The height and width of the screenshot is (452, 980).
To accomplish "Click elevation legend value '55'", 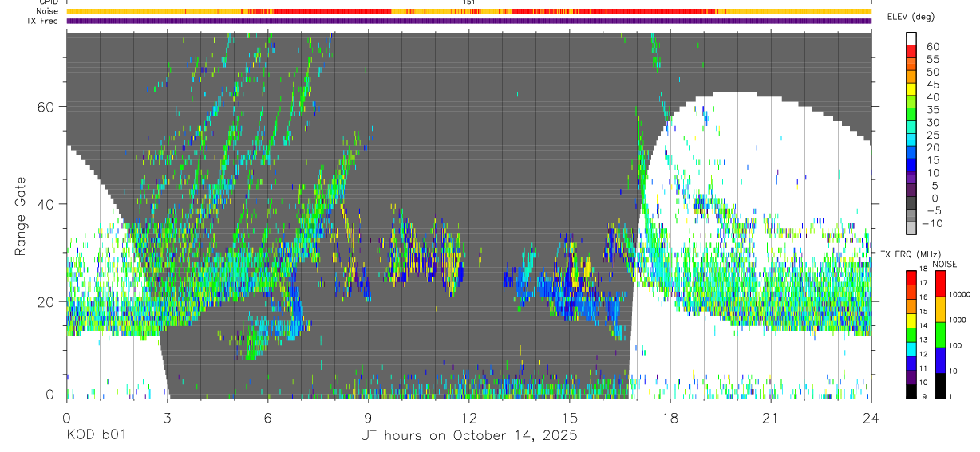I will click(x=931, y=60).
